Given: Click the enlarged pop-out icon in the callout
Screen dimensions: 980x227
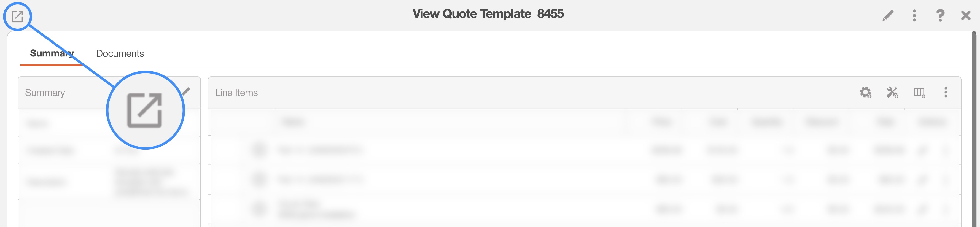Looking at the screenshot, I should [145, 110].
